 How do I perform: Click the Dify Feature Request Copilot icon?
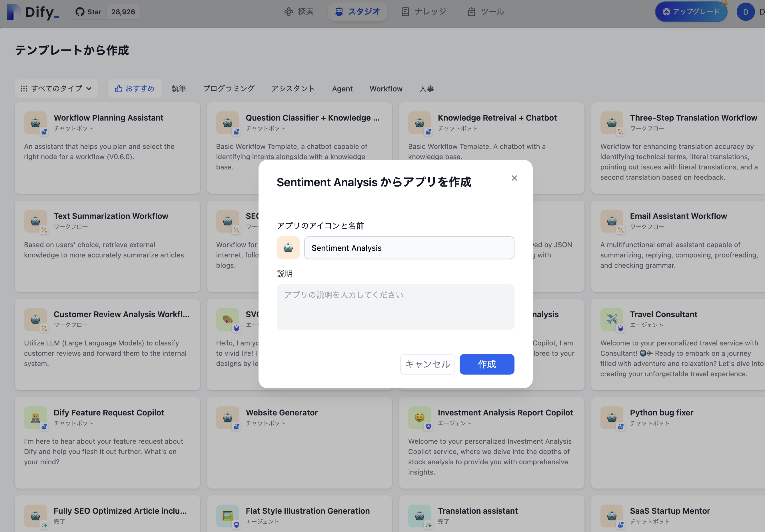coord(35,418)
